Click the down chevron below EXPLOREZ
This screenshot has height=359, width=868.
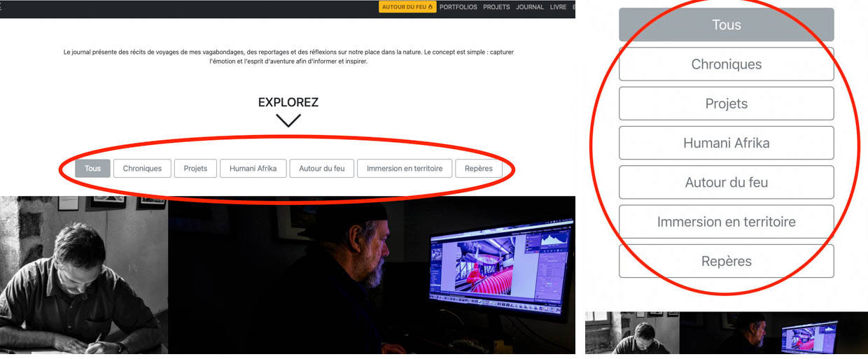tap(288, 120)
